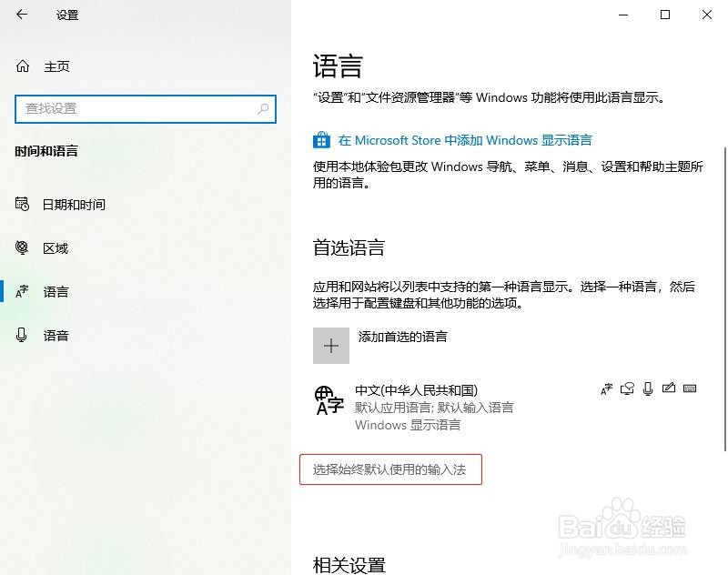Close the Settings window
728x575 pixels.
click(x=707, y=15)
